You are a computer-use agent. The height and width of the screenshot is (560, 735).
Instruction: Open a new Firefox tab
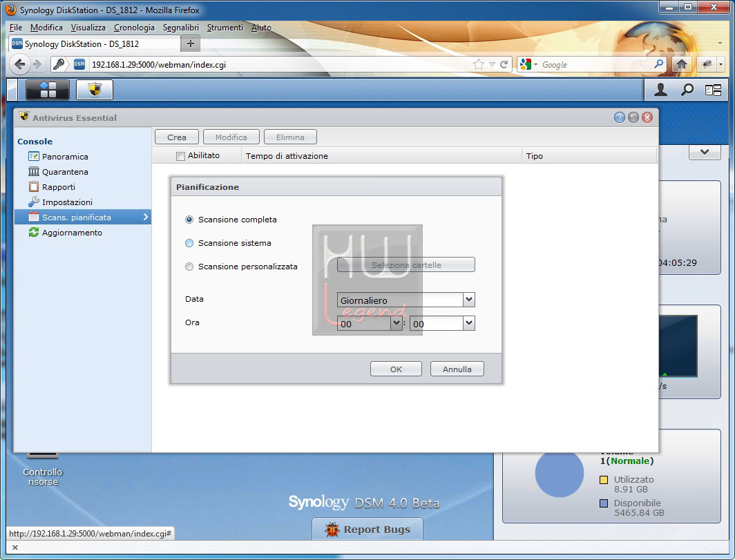coord(191,44)
